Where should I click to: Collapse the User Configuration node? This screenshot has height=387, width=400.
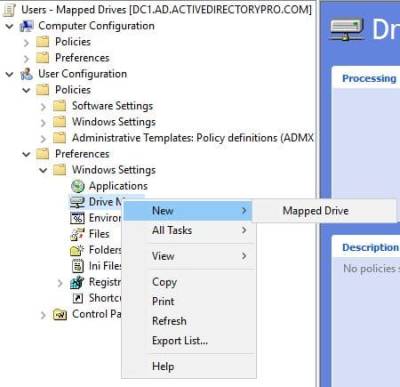coord(10,74)
